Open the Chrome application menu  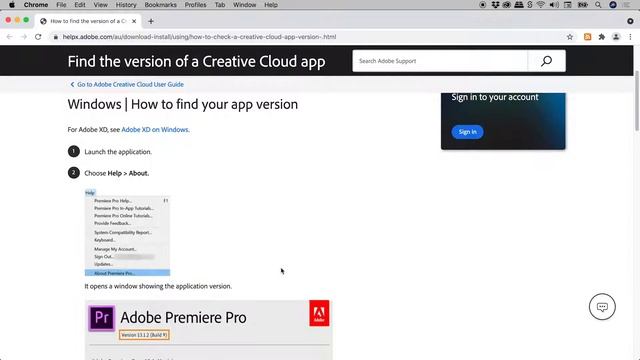pyautogui.click(x=36, y=5)
